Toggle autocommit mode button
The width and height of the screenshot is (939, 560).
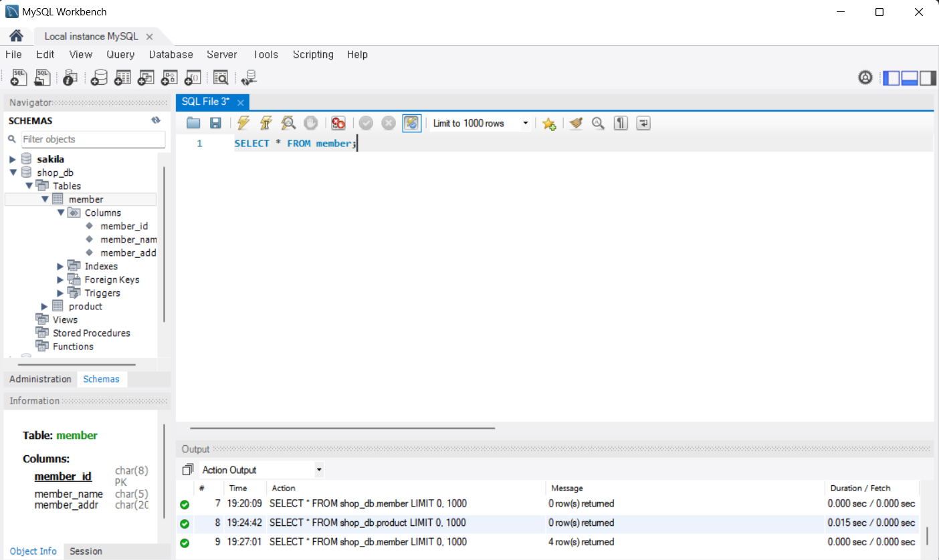(412, 123)
